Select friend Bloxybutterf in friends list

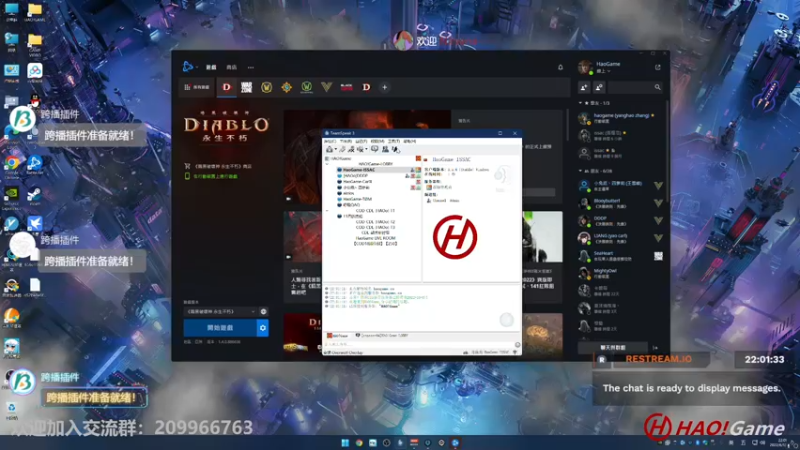(620, 203)
